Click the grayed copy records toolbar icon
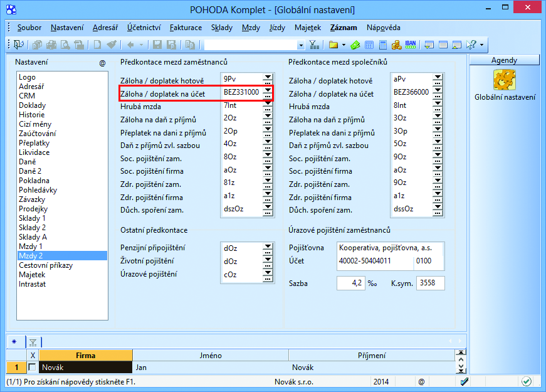The image size is (546, 392). 37,45
